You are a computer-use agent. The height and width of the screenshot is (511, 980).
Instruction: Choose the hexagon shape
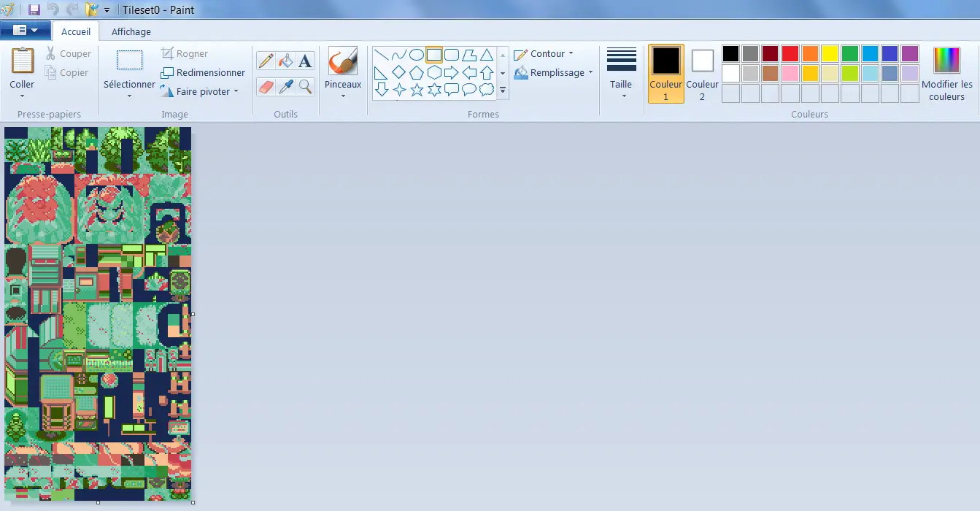click(434, 72)
